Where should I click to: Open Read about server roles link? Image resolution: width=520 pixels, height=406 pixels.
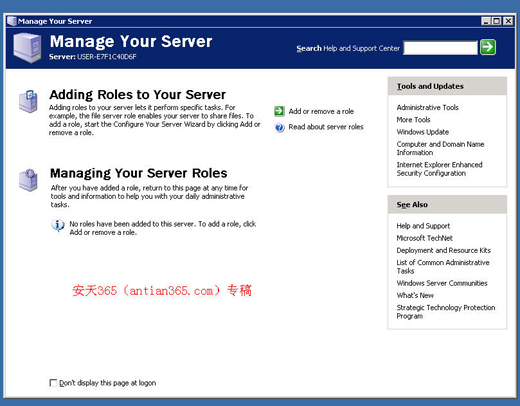(x=326, y=127)
